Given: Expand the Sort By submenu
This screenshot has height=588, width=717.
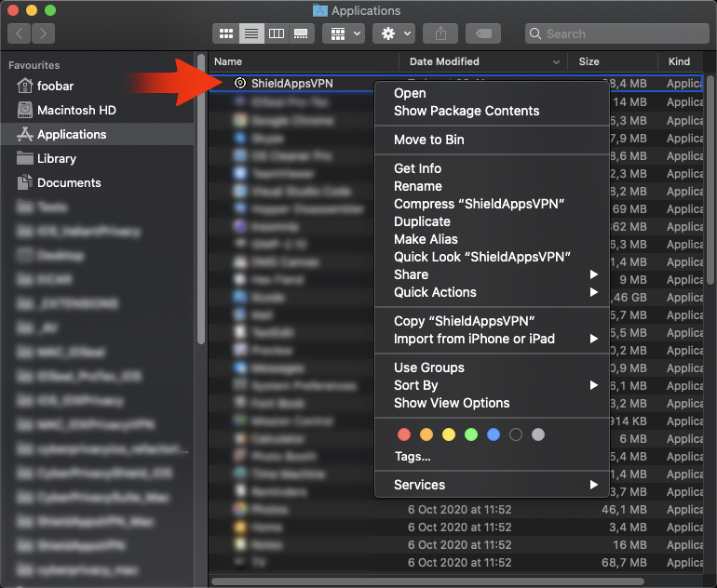Looking at the screenshot, I should (x=492, y=385).
